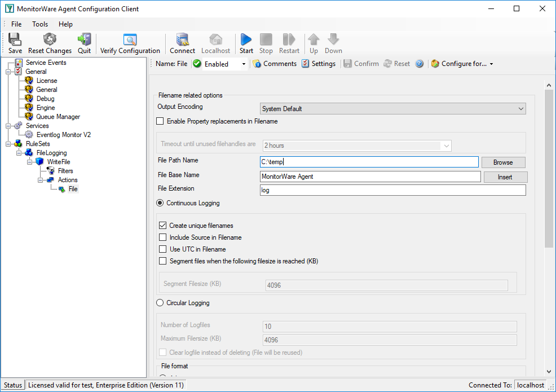Image resolution: width=556 pixels, height=392 pixels.
Task: Click the Reset icon beside Confirm
Action: click(x=387, y=64)
